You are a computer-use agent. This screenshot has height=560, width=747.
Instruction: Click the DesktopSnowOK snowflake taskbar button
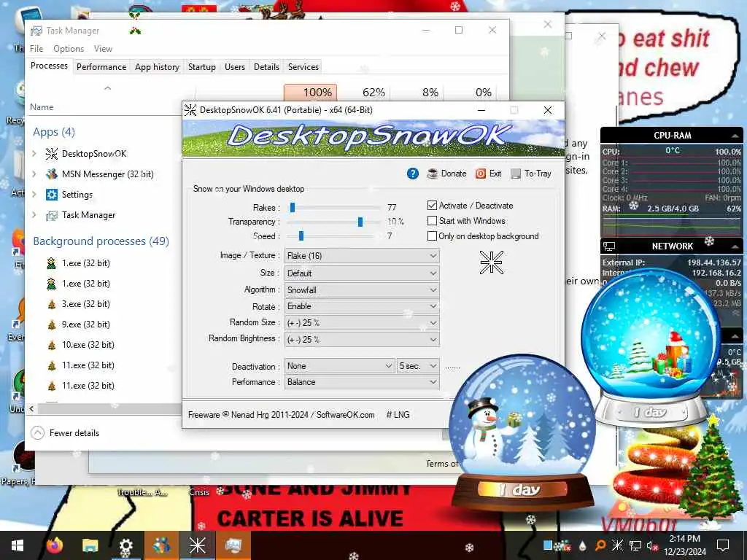(197, 545)
